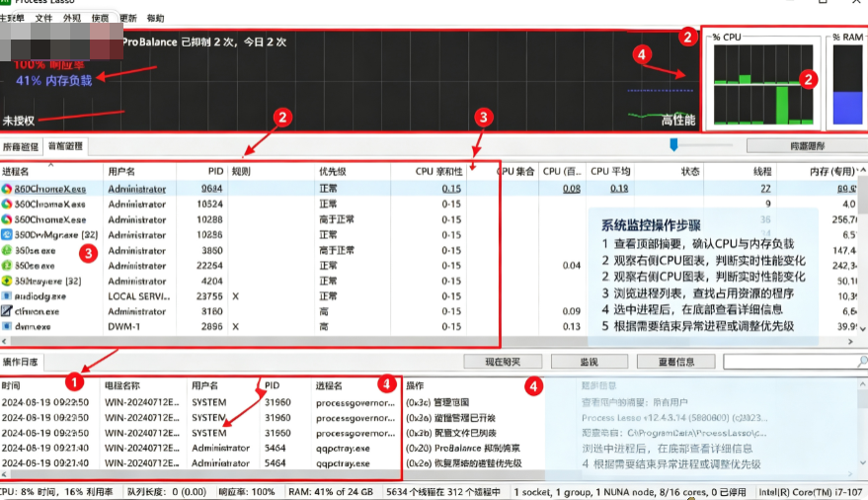Click the action log scroll-up arrow

863,384
